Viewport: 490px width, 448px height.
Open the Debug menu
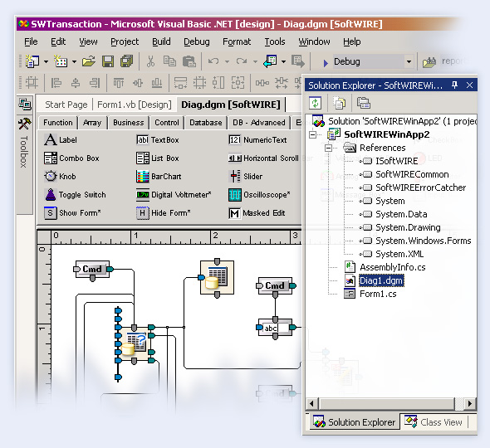coord(197,41)
